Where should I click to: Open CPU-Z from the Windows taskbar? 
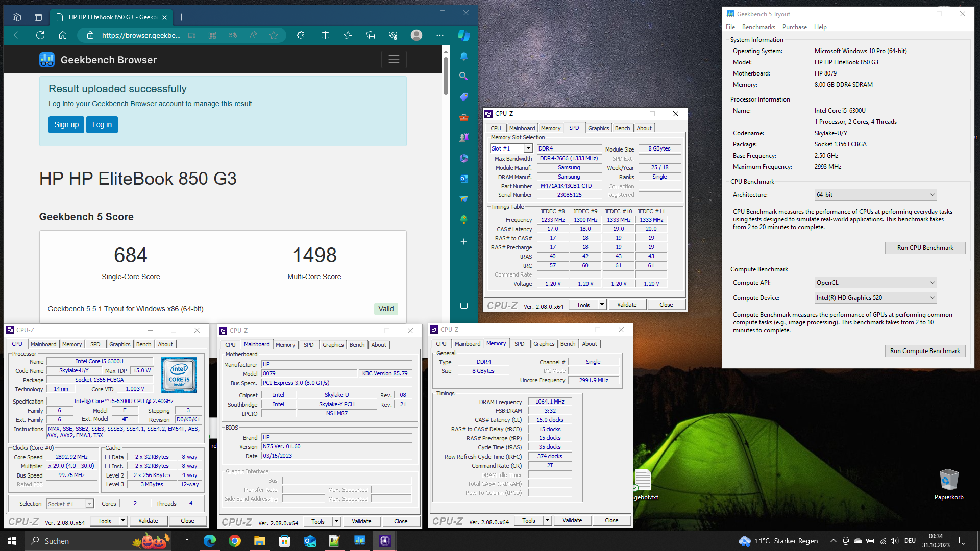(x=385, y=541)
